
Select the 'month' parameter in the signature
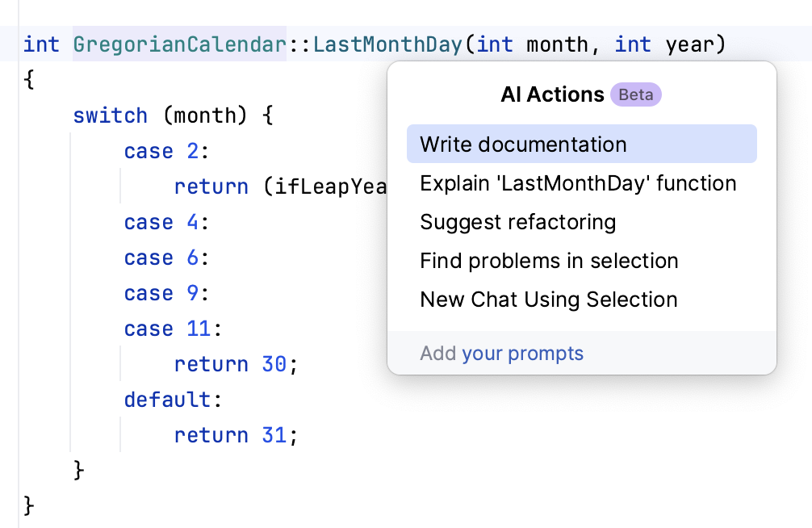click(555, 44)
